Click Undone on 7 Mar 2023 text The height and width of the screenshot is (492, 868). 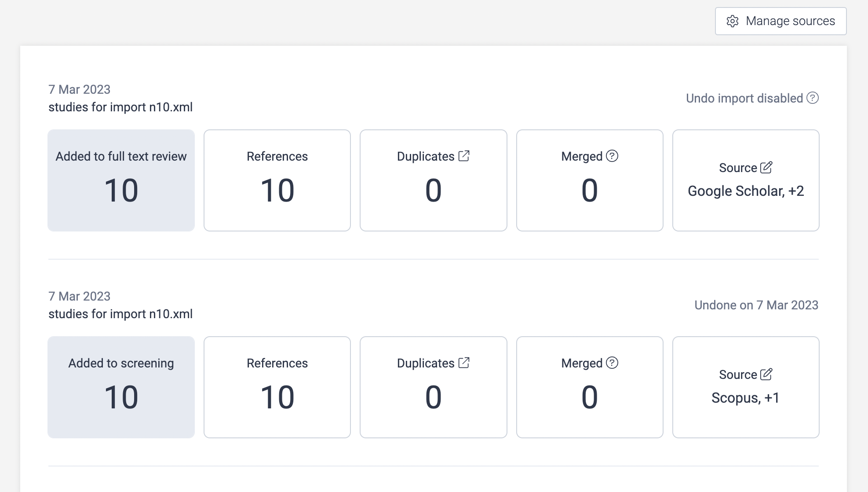pyautogui.click(x=756, y=305)
